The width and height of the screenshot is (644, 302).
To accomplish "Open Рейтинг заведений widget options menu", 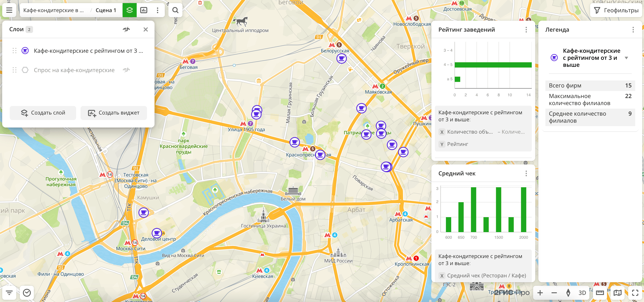I will (526, 30).
